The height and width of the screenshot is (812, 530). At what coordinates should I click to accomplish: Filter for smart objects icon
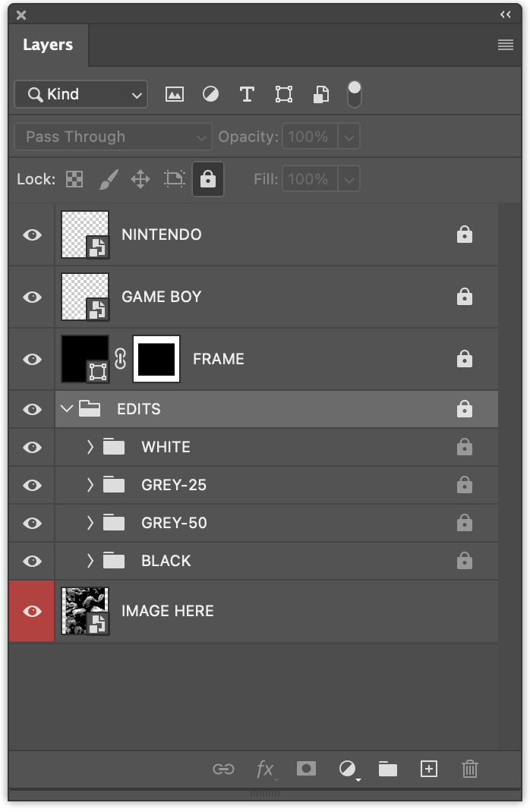coord(320,94)
